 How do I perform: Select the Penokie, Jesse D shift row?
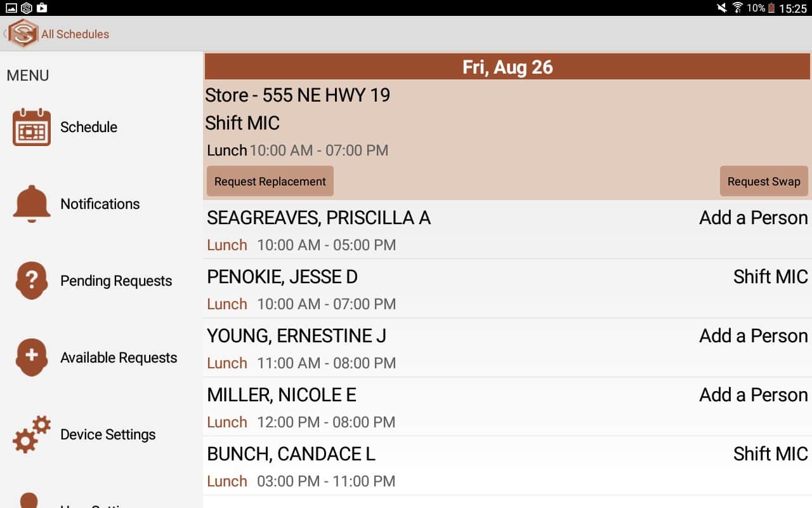[x=506, y=289]
